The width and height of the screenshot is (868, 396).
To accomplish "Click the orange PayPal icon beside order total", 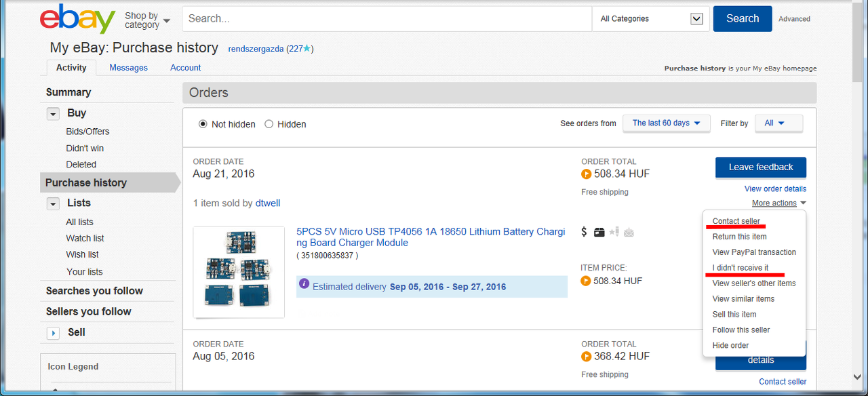I will [587, 174].
